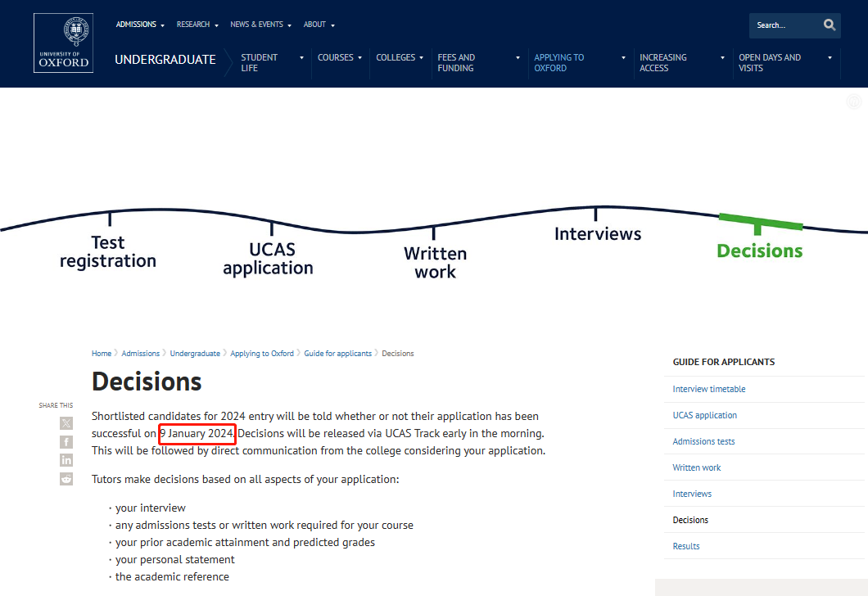
Task: Open Applying to Oxford menu item
Action: coord(558,62)
